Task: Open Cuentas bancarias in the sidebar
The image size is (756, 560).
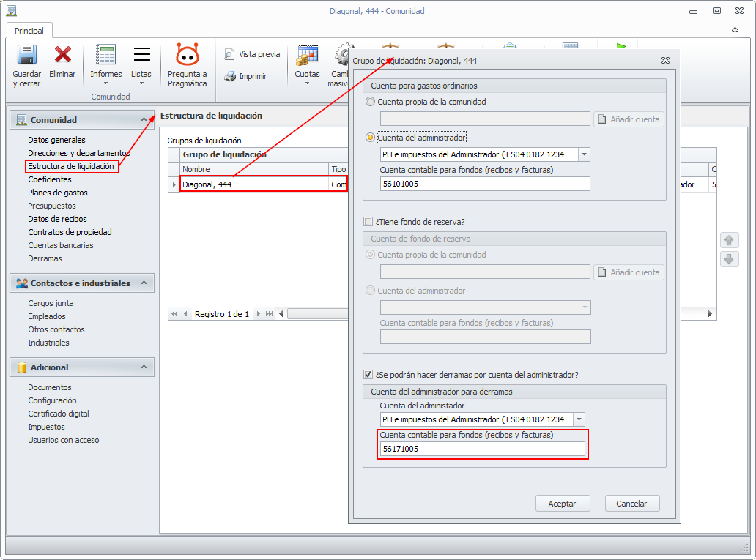Action: (61, 245)
